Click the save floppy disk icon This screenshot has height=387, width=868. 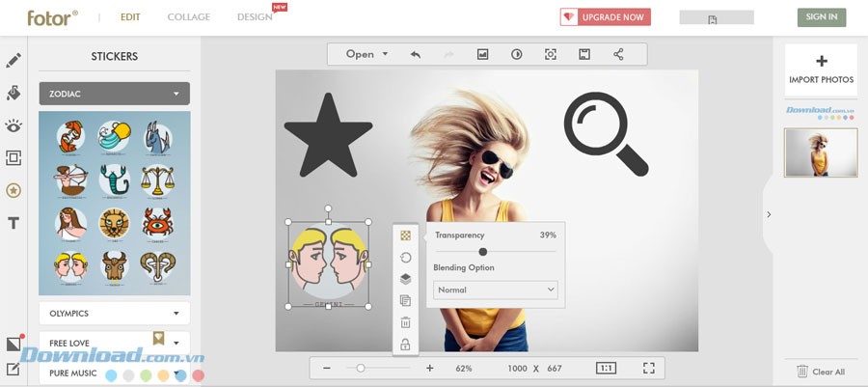pyautogui.click(x=583, y=55)
